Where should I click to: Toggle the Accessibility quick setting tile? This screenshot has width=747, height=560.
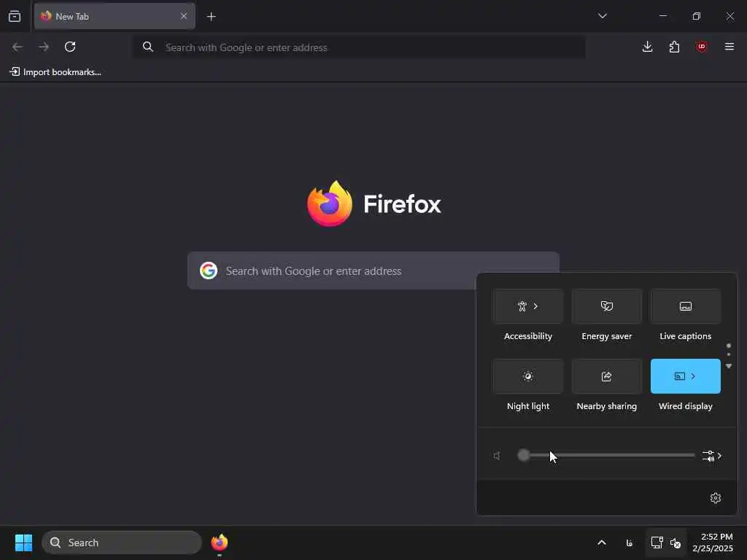(x=528, y=306)
